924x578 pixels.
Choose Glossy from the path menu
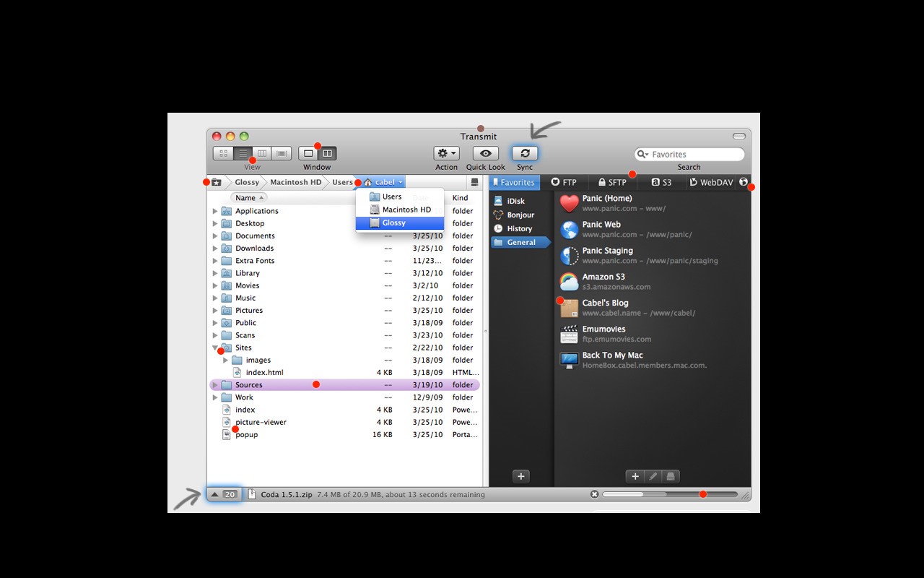[x=400, y=223]
